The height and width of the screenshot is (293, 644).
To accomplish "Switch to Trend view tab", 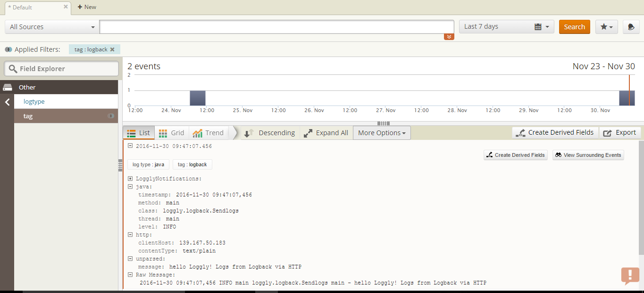I will (208, 133).
